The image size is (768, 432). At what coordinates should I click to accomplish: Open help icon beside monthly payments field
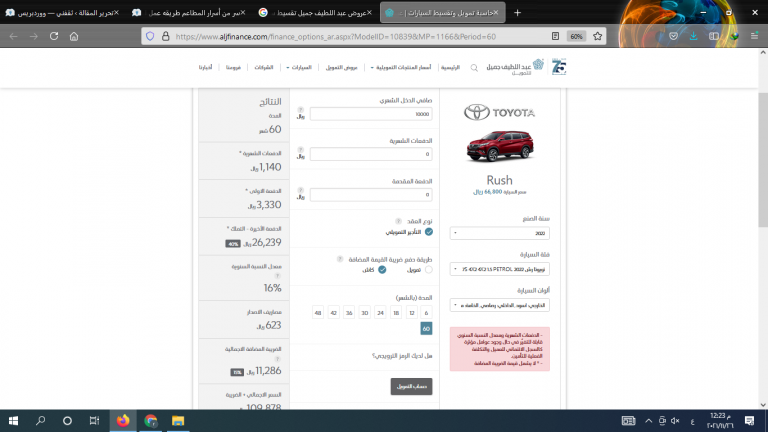[x=301, y=150]
